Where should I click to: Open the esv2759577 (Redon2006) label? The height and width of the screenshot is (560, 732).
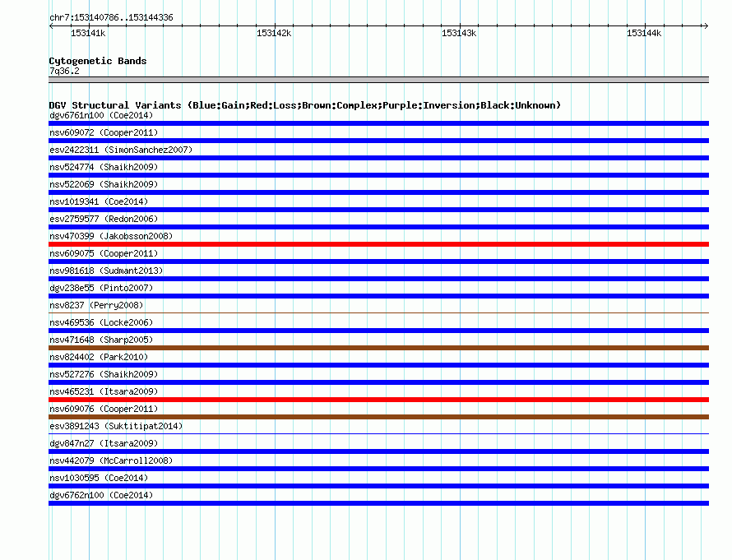pos(104,219)
